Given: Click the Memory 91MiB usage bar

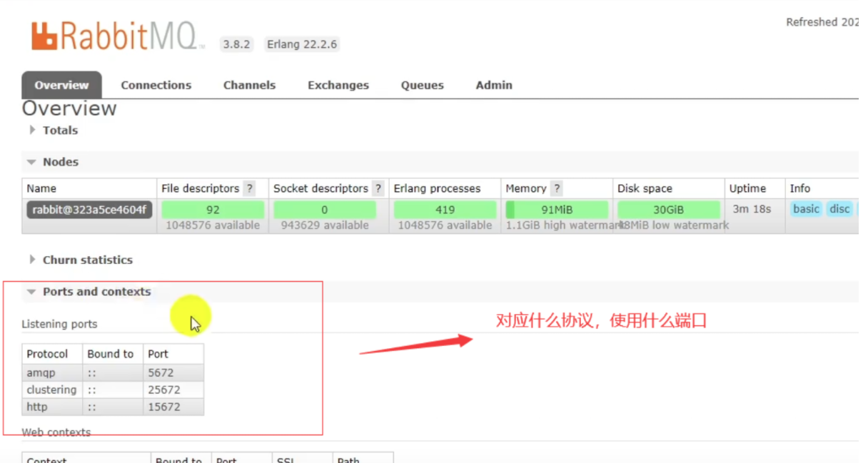Looking at the screenshot, I should (x=557, y=210).
